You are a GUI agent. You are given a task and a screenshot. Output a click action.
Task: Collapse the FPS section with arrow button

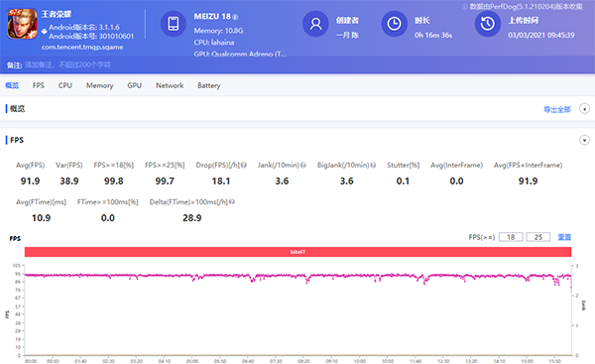(x=584, y=140)
